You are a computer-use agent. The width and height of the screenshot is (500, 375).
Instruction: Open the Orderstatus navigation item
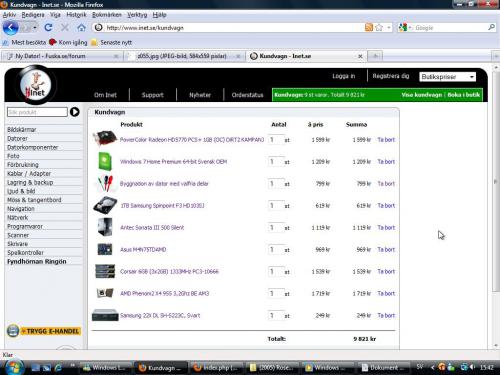(x=247, y=95)
